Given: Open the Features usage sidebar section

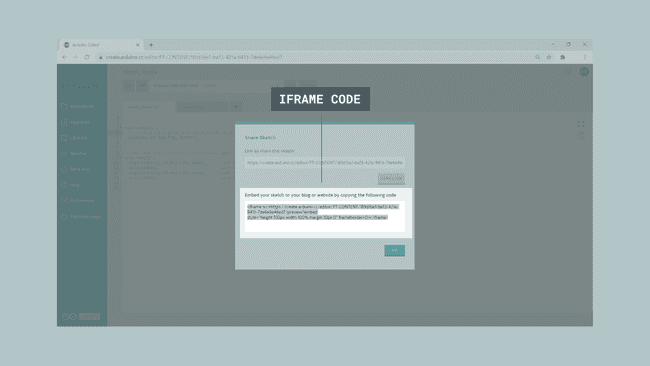Looking at the screenshot, I should (81, 216).
